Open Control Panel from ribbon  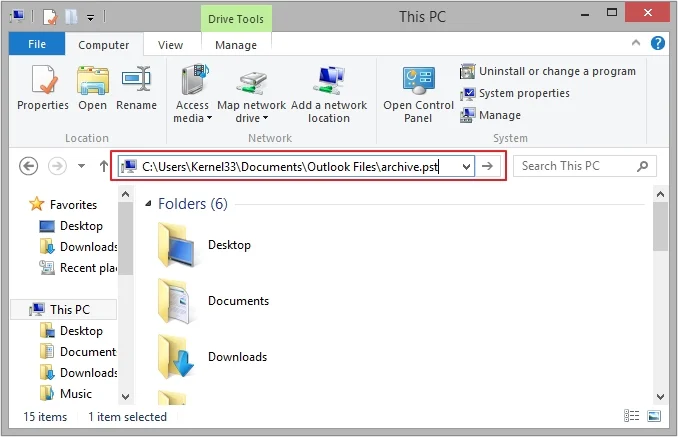coord(418,94)
